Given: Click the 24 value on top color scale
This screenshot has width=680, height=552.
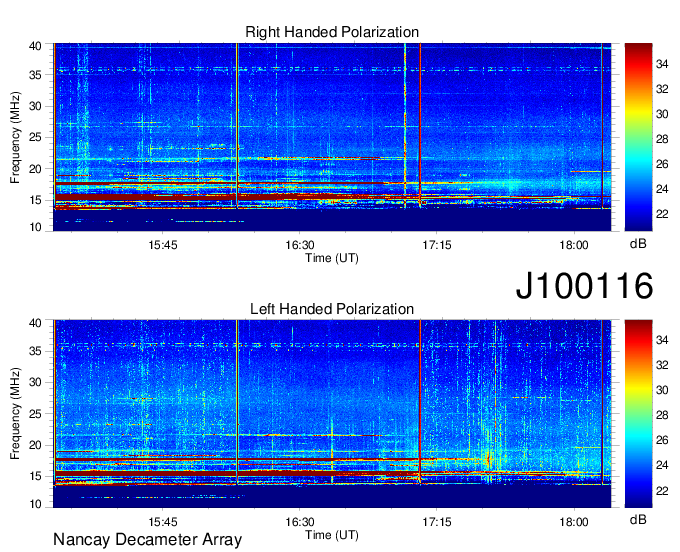Looking at the screenshot, I should [662, 189].
